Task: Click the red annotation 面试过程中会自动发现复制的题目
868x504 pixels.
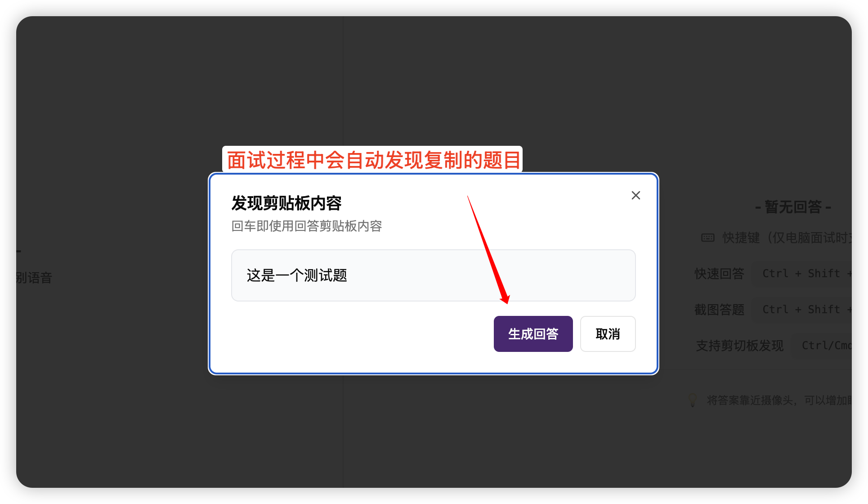Action: click(373, 160)
